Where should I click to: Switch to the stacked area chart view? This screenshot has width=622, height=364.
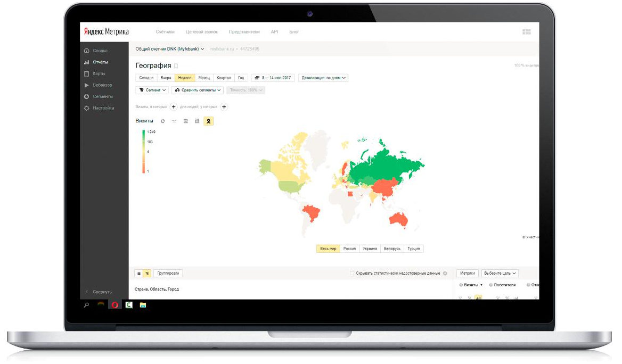tap(186, 121)
